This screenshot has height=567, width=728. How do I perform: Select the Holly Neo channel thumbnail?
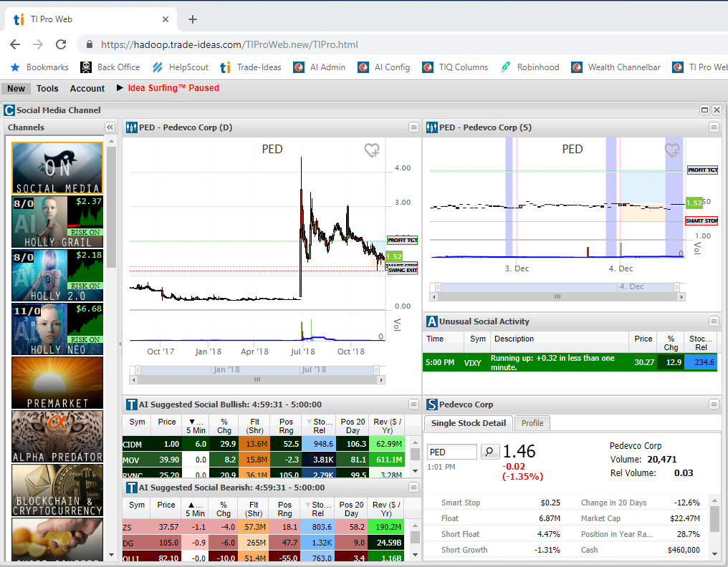click(x=57, y=329)
